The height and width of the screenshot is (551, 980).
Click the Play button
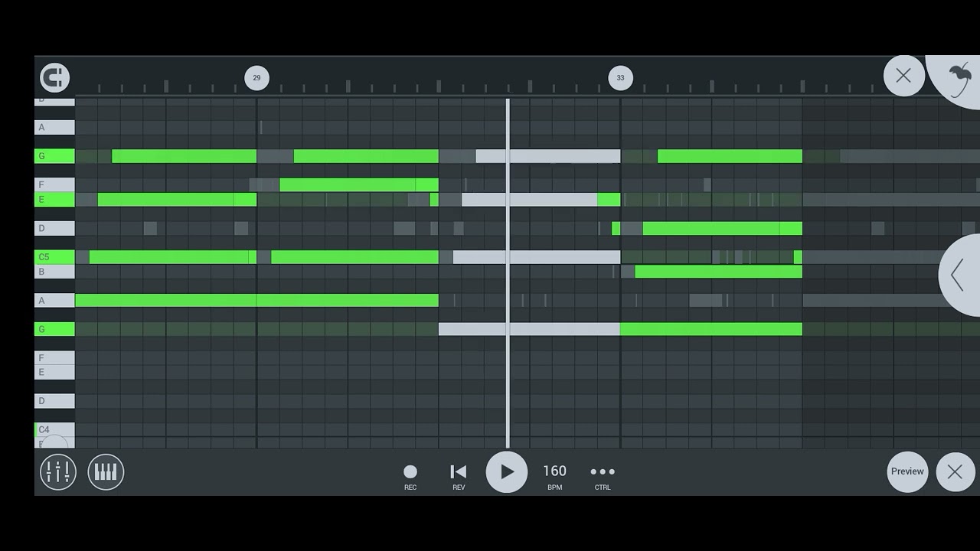pyautogui.click(x=507, y=471)
